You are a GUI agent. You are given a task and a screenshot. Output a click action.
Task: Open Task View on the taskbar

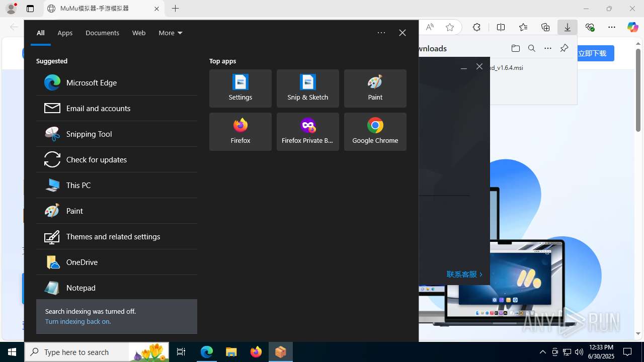(181, 352)
